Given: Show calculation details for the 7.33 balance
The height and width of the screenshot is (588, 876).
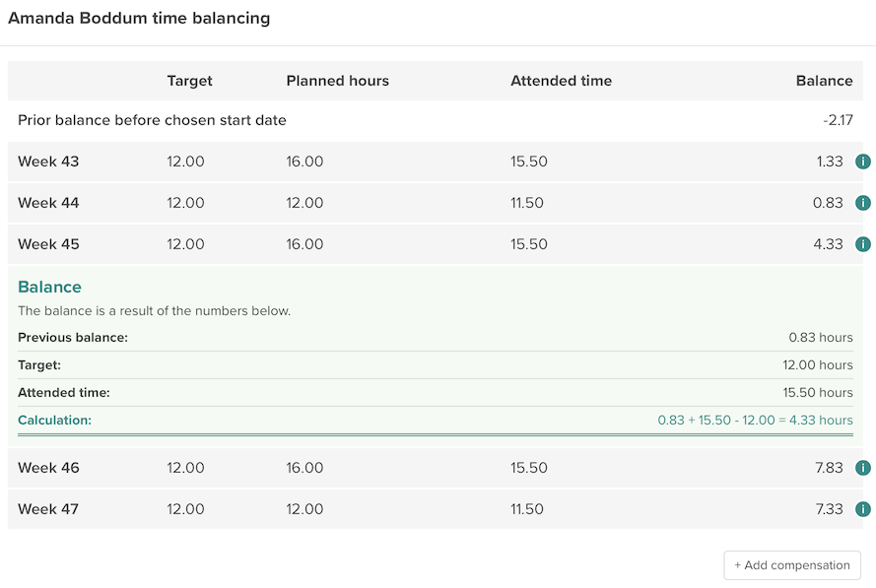Looking at the screenshot, I should point(863,509).
